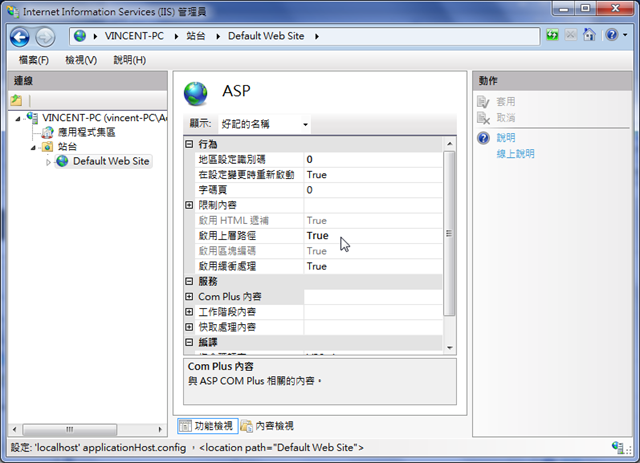Click the IIS Manager title bar icon
Image resolution: width=640 pixels, height=463 pixels.
12,11
